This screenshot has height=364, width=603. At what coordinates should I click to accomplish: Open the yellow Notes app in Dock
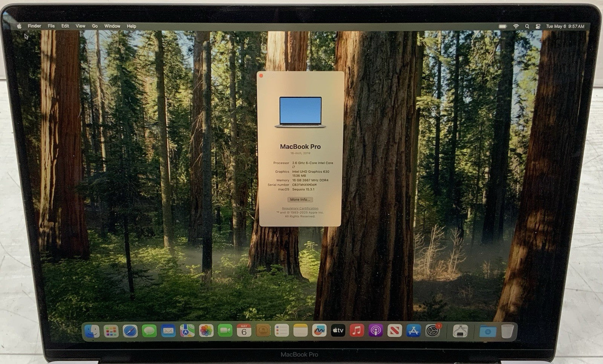[x=300, y=331]
